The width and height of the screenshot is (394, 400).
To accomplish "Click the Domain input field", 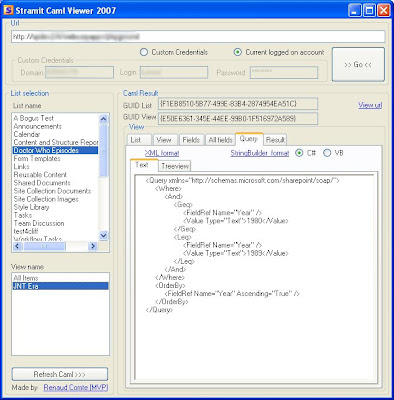I will click(x=79, y=72).
